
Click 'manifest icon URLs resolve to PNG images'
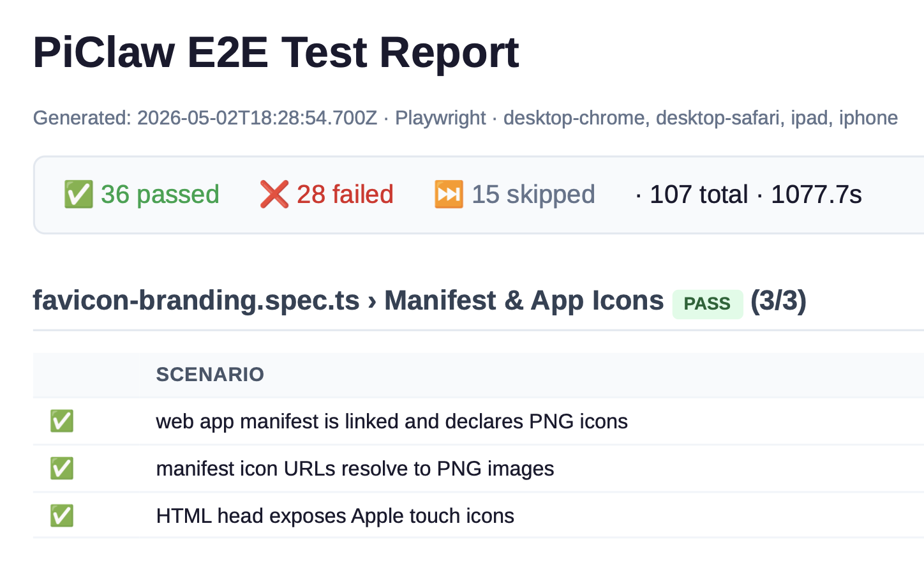point(355,469)
